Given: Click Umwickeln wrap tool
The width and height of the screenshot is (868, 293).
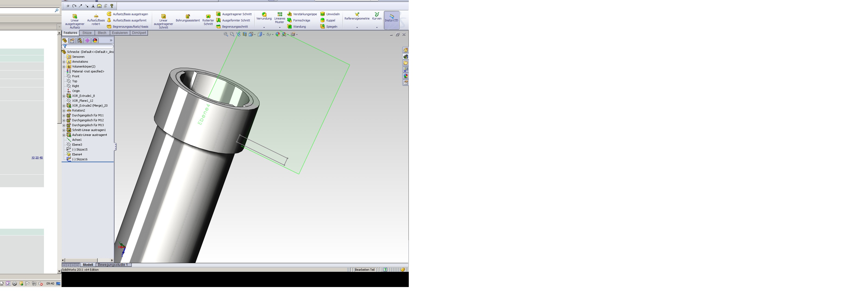Looking at the screenshot, I should [x=330, y=14].
